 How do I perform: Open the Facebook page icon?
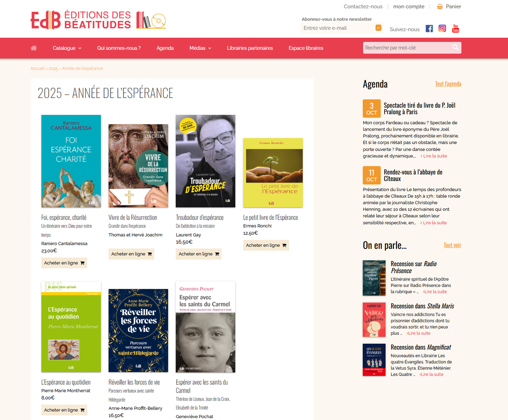coord(429,29)
